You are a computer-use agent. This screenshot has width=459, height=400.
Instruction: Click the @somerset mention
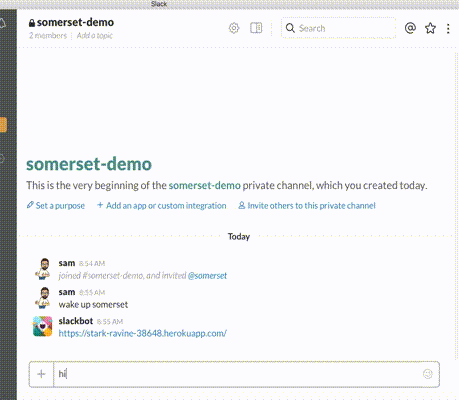tap(207, 276)
